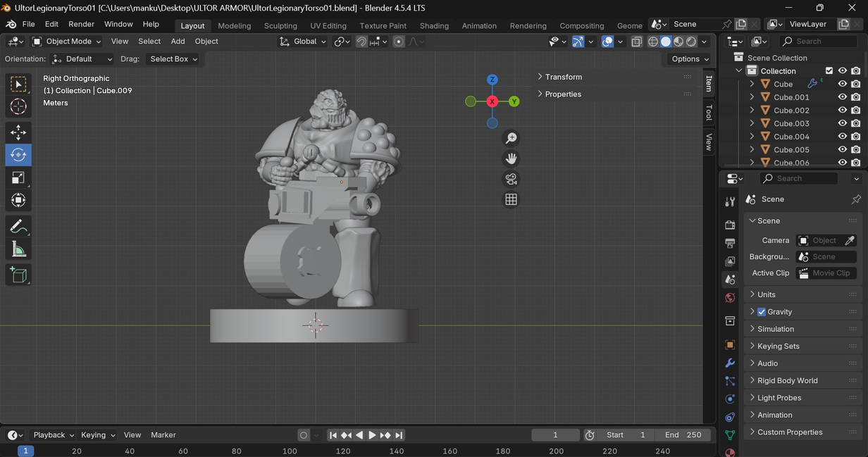The width and height of the screenshot is (868, 457).
Task: Jump to first frame
Action: pyautogui.click(x=333, y=435)
